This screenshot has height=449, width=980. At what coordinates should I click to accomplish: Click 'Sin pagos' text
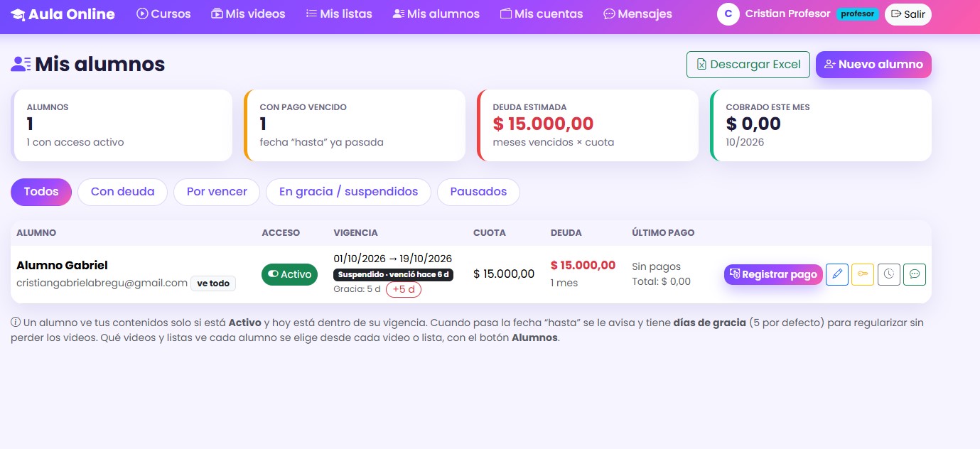coord(657,266)
